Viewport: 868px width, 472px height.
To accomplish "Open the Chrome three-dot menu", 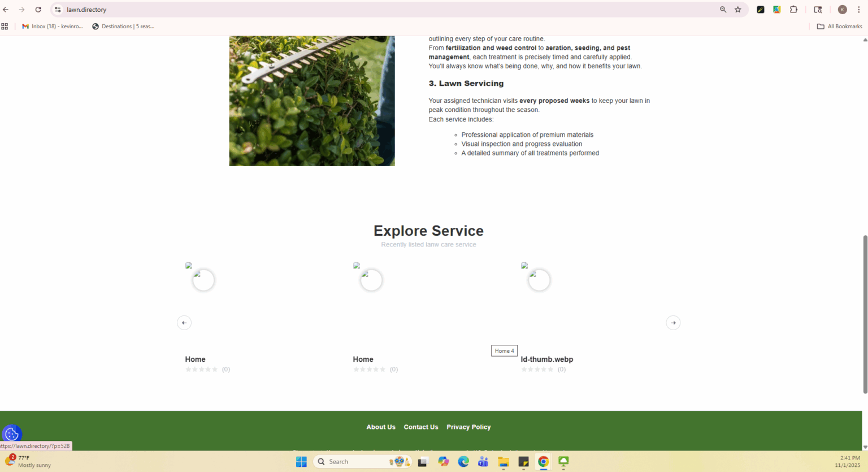I will click(x=858, y=10).
